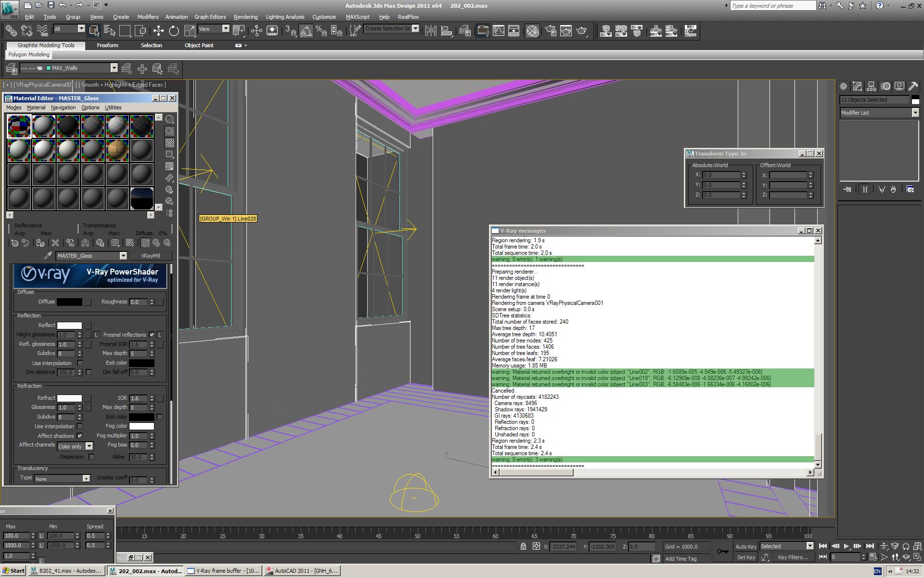The width and height of the screenshot is (924, 578).
Task: Open the Key Filters button
Action: pos(793,557)
